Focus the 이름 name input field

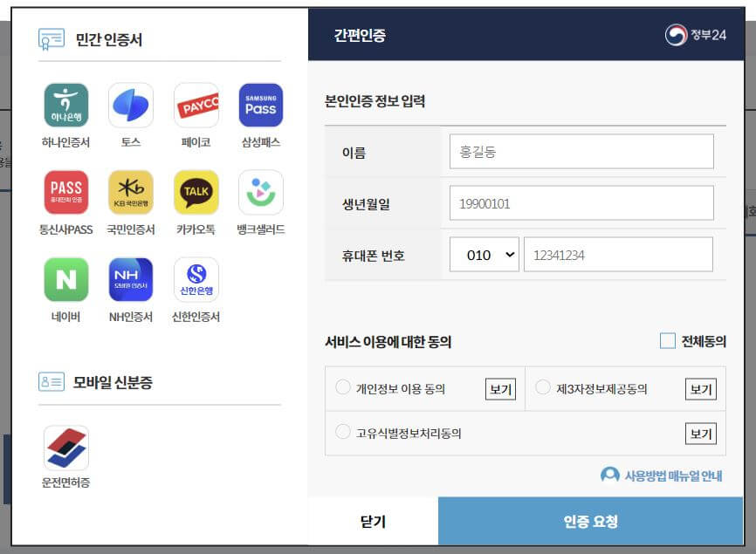pos(581,151)
